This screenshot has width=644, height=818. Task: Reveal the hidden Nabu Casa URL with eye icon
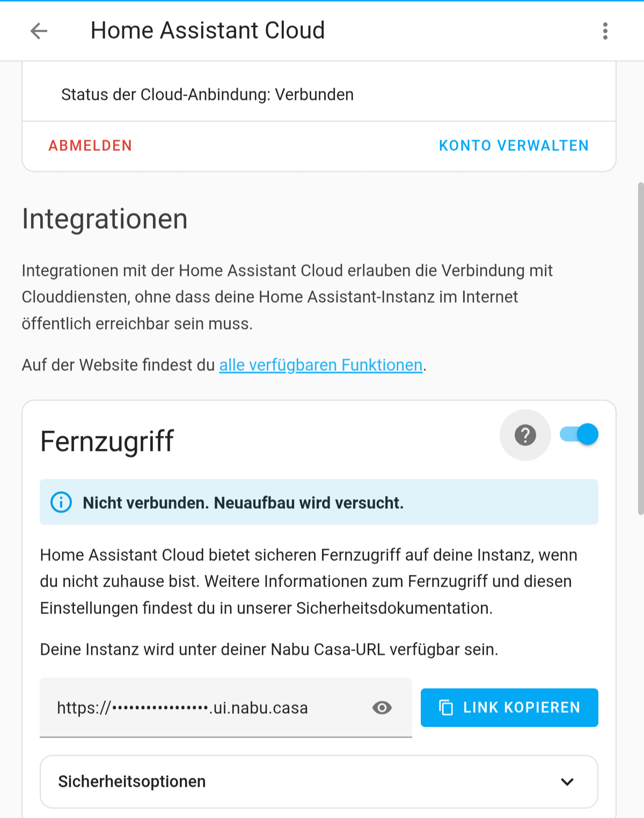(x=382, y=707)
